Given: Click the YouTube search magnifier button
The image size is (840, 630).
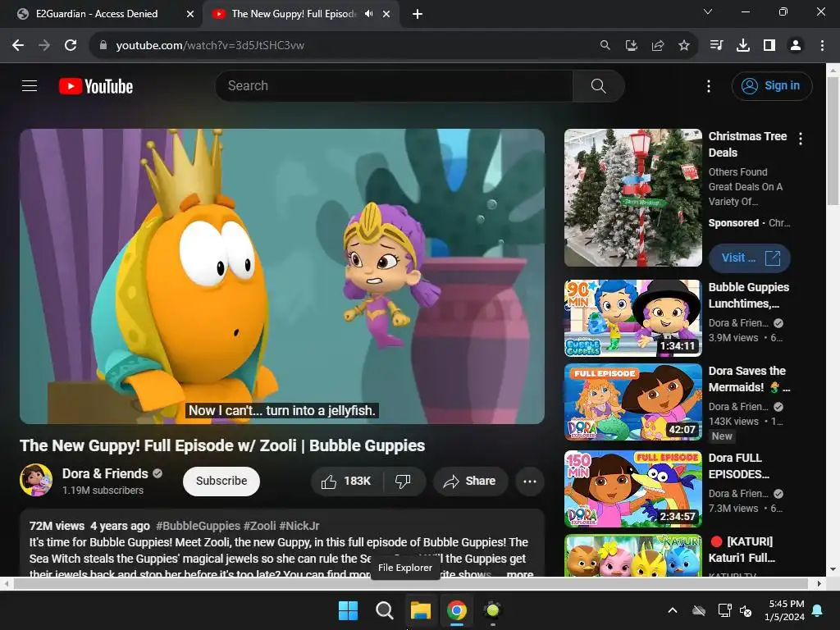Looking at the screenshot, I should coord(598,85).
